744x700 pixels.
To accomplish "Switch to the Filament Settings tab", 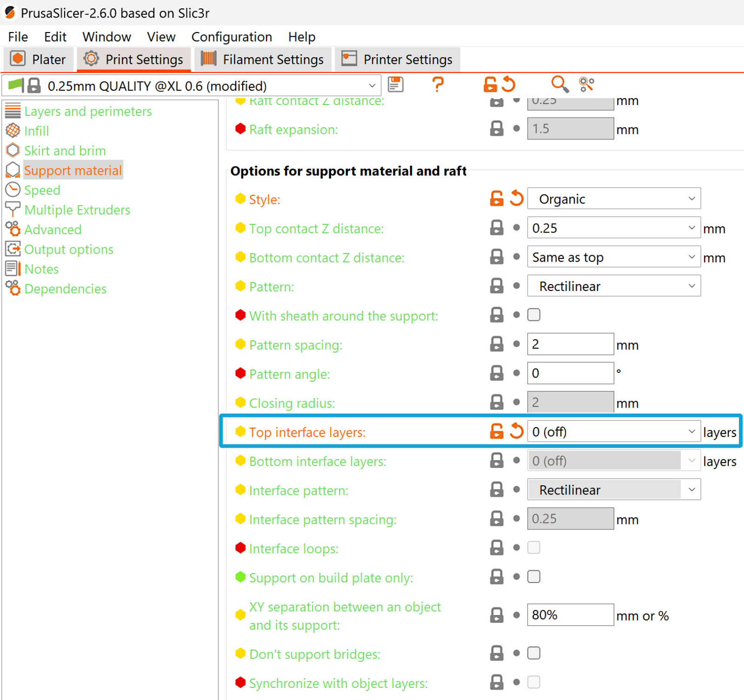I will click(263, 59).
